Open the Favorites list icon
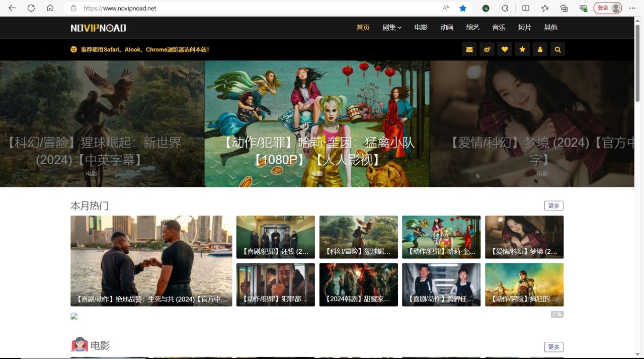The width and height of the screenshot is (644, 359). [545, 8]
